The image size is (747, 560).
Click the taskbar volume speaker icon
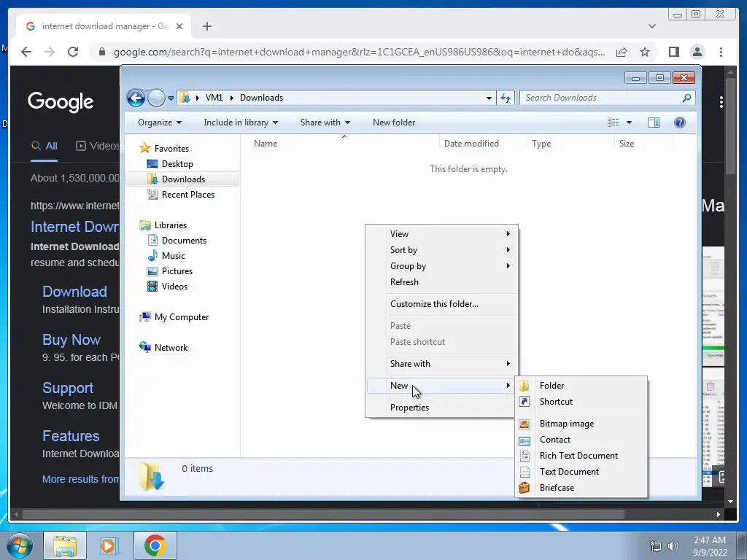(673, 546)
